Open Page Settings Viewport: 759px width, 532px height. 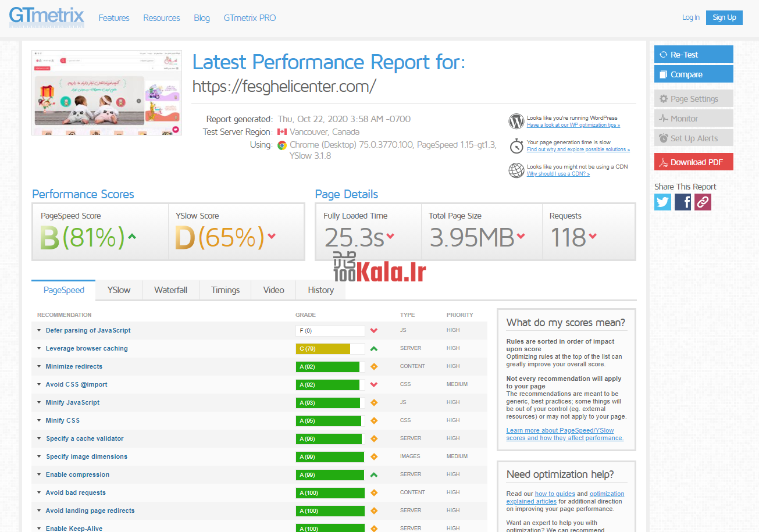click(694, 98)
